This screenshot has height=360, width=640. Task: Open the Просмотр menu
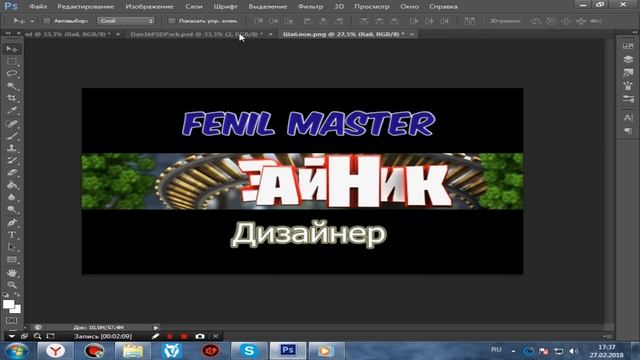pos(372,7)
